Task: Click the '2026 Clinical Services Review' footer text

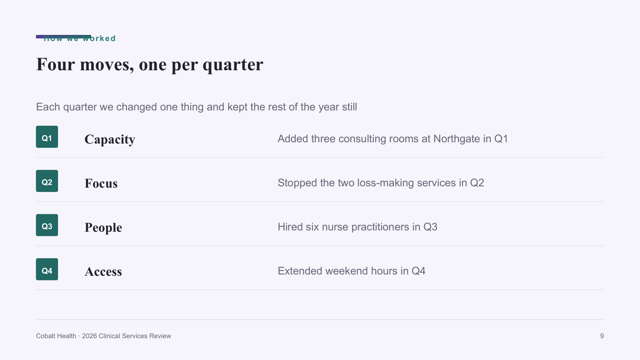Action: [x=127, y=336]
